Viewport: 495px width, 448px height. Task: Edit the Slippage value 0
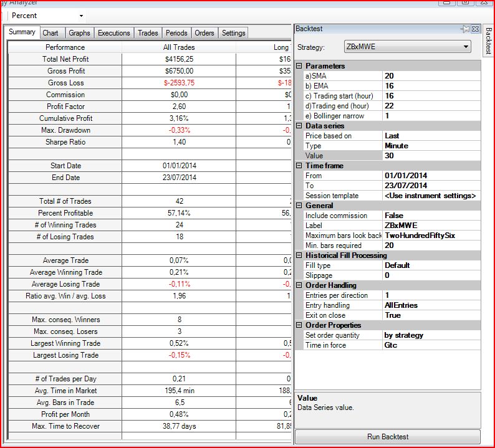click(x=431, y=275)
